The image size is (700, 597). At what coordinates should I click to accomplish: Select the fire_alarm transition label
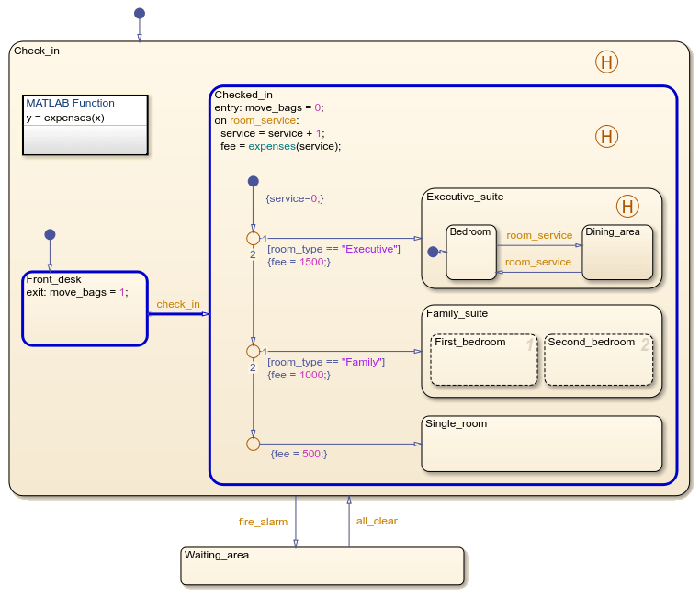(x=263, y=521)
